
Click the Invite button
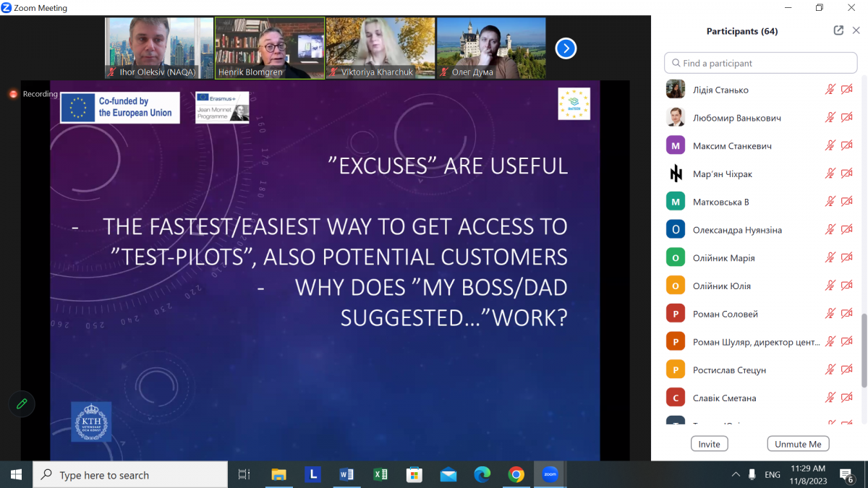click(x=709, y=444)
